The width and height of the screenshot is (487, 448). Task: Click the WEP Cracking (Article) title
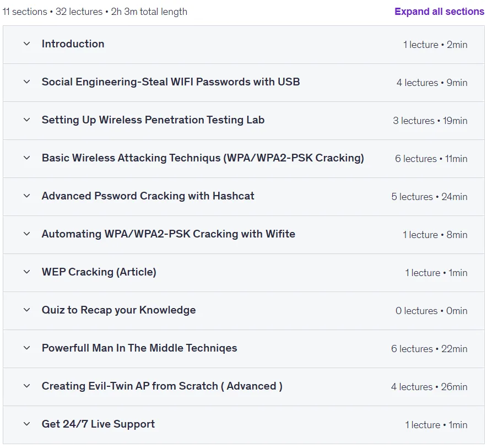coord(99,272)
